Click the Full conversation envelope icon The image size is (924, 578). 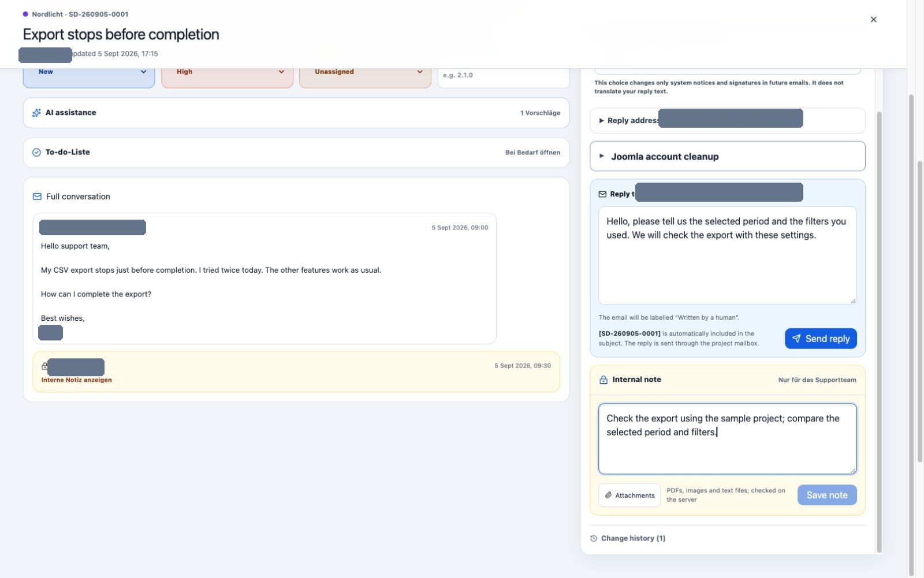[x=37, y=197]
